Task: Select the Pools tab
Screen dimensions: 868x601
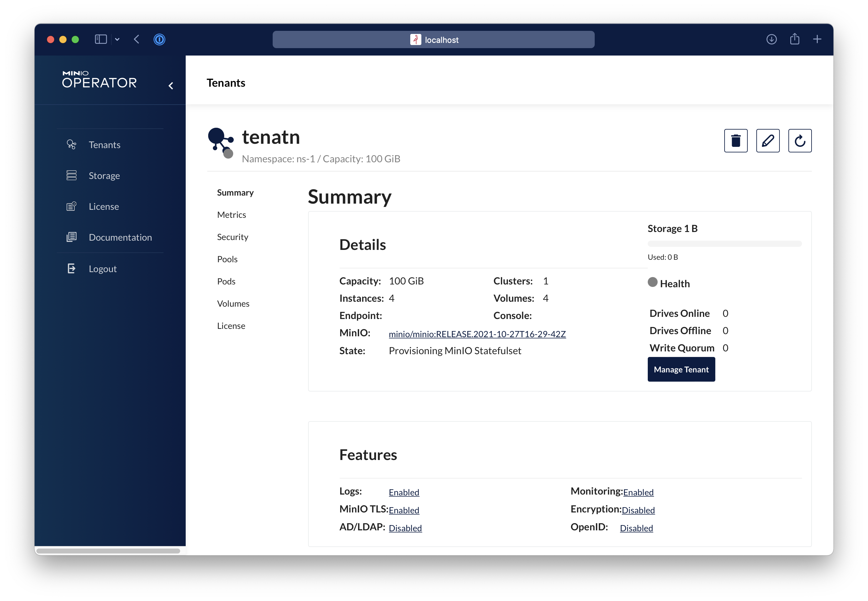Action: tap(227, 259)
